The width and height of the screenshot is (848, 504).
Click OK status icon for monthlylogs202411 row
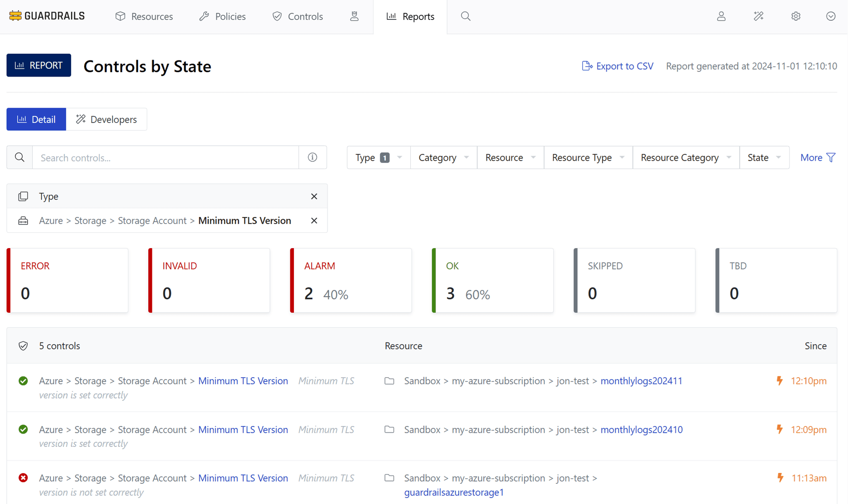pyautogui.click(x=23, y=381)
